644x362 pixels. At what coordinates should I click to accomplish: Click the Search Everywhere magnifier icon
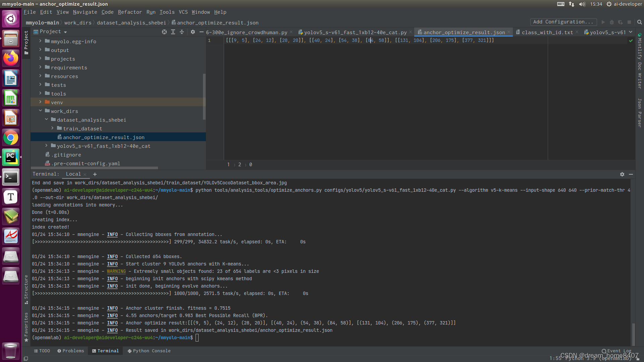639,22
